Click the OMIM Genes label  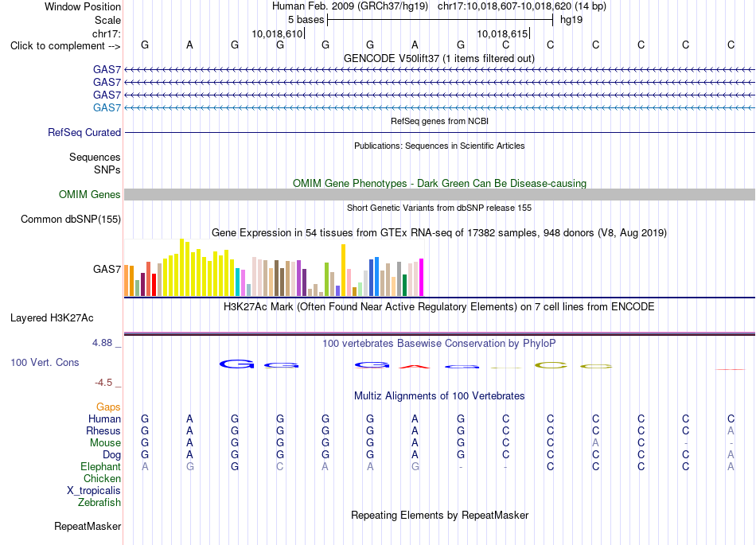coord(89,194)
